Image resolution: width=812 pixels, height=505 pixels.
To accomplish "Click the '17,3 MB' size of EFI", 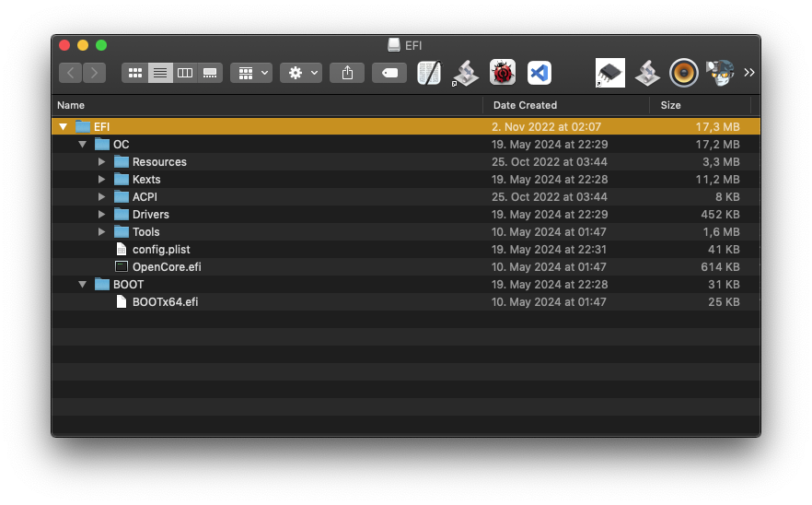I will click(717, 127).
